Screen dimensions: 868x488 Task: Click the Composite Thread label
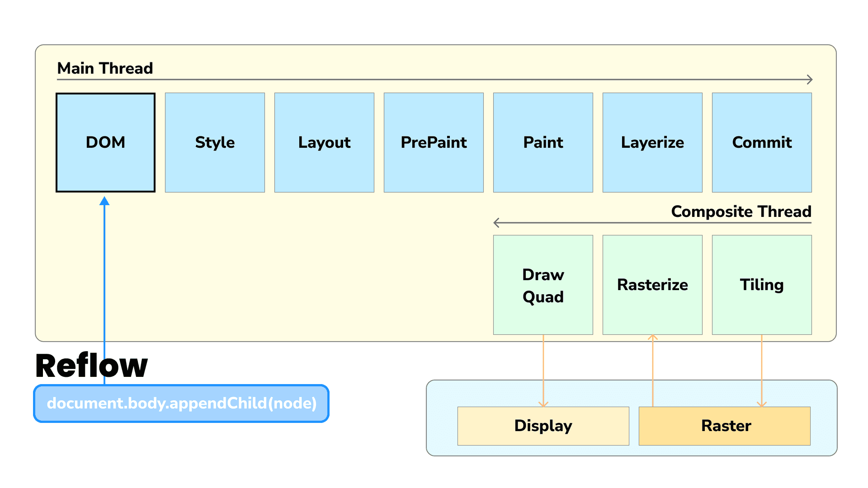[741, 211]
